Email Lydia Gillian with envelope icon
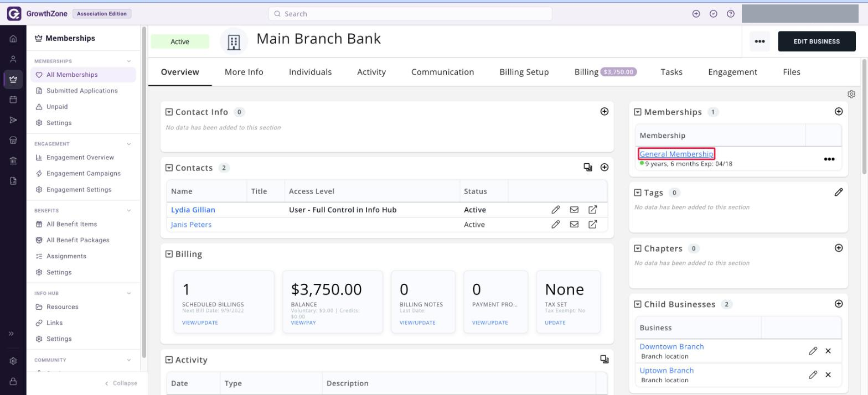Screen dimensions: 868x395 [x=574, y=210]
